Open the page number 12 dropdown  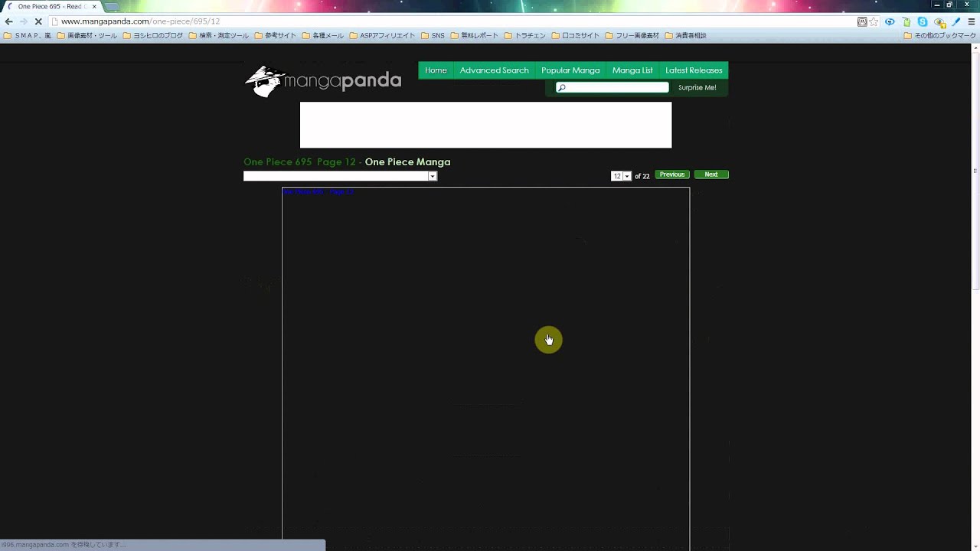pos(621,176)
